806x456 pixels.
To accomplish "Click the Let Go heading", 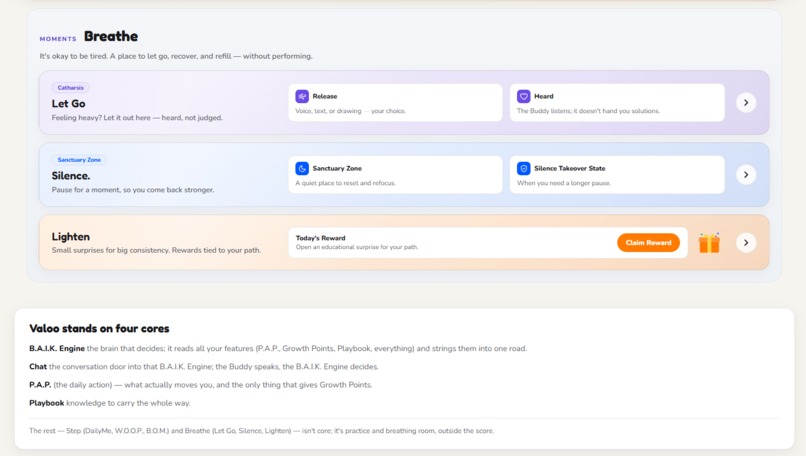I will pos(68,103).
